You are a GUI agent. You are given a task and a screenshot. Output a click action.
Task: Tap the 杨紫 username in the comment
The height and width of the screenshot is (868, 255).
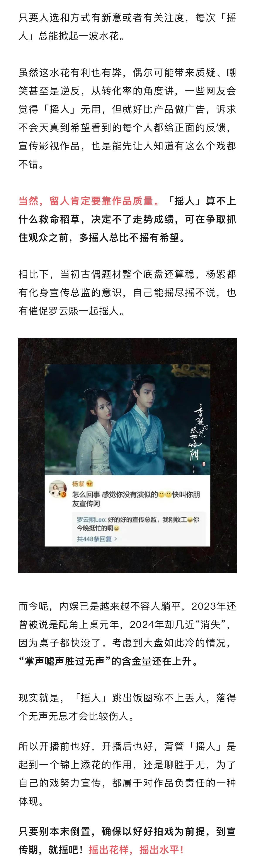tap(78, 483)
